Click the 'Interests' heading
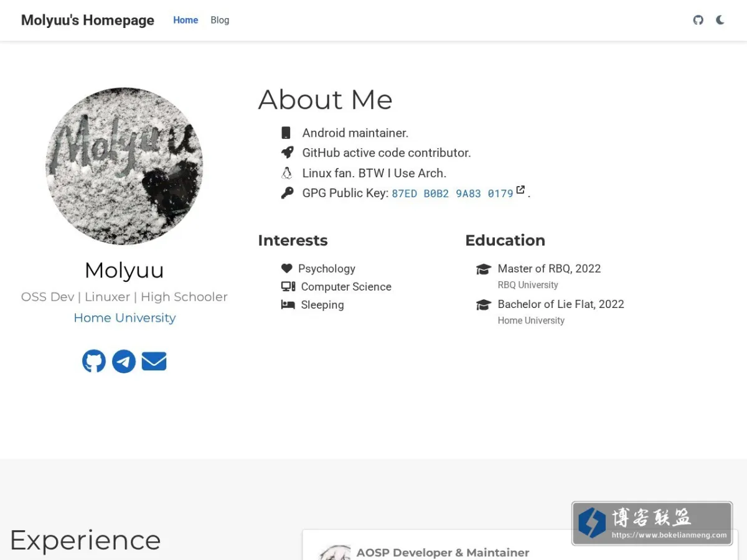 pos(293,240)
